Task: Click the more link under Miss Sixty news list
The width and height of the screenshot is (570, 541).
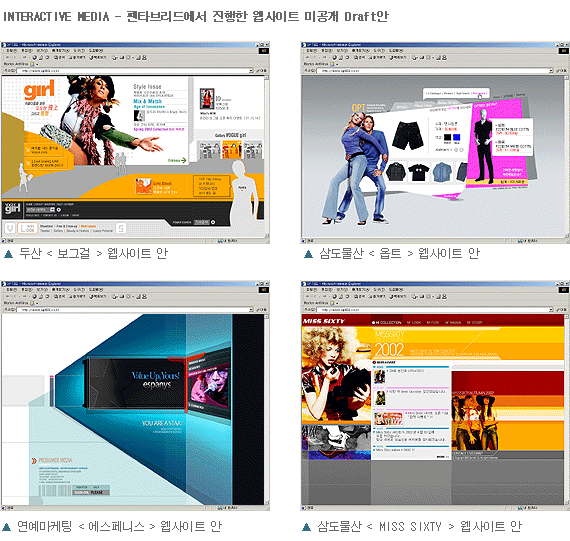Action: point(442,457)
